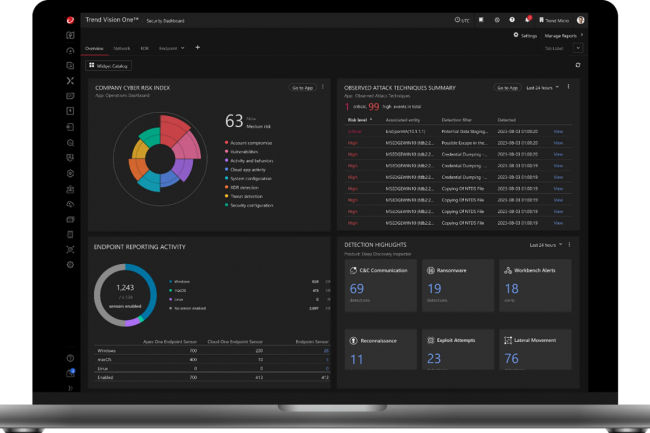Click the help question mark icon
Image resolution: width=650 pixels, height=433 pixels.
coord(512,19)
